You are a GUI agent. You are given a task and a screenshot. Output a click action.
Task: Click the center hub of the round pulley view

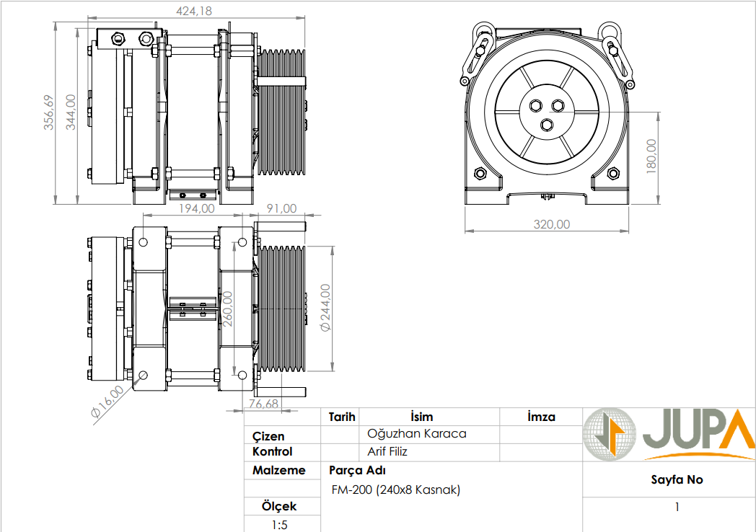tap(546, 113)
